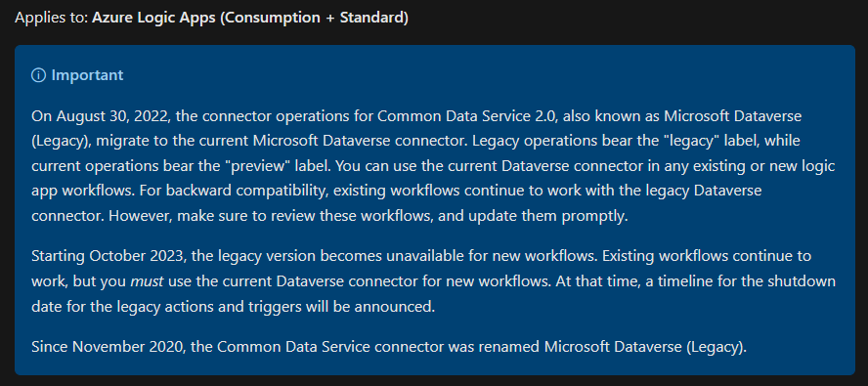Viewport: 868px width, 386px height.
Task: Click the info circle icon beside Important
Action: pyautogui.click(x=38, y=75)
